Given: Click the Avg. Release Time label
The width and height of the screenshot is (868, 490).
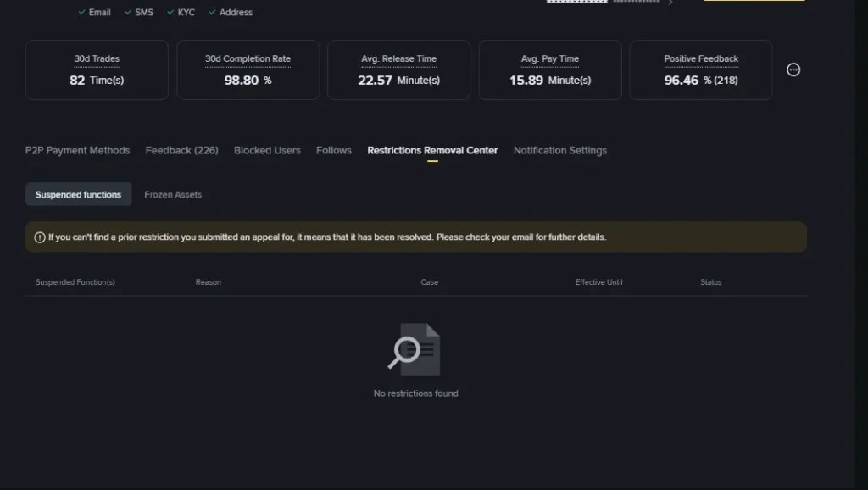Looking at the screenshot, I should 398,59.
